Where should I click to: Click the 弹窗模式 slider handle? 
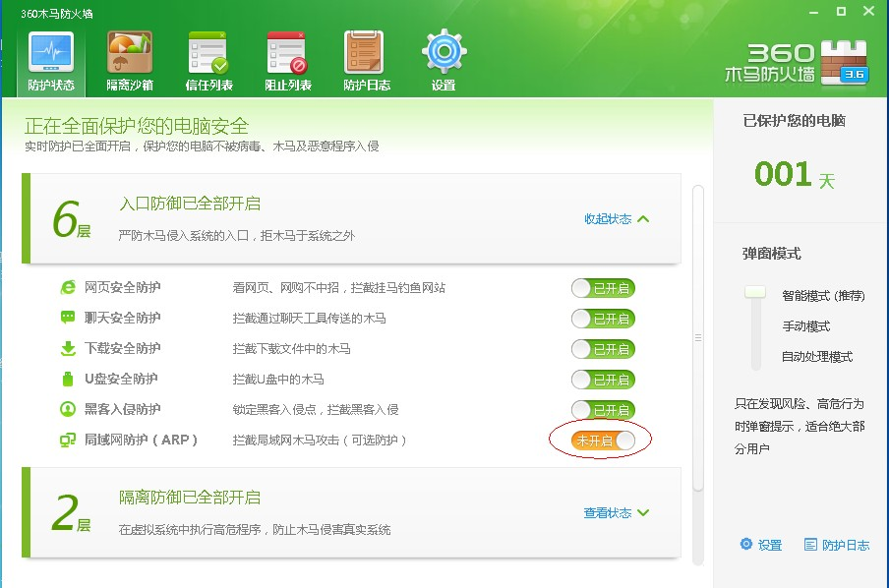pos(755,292)
